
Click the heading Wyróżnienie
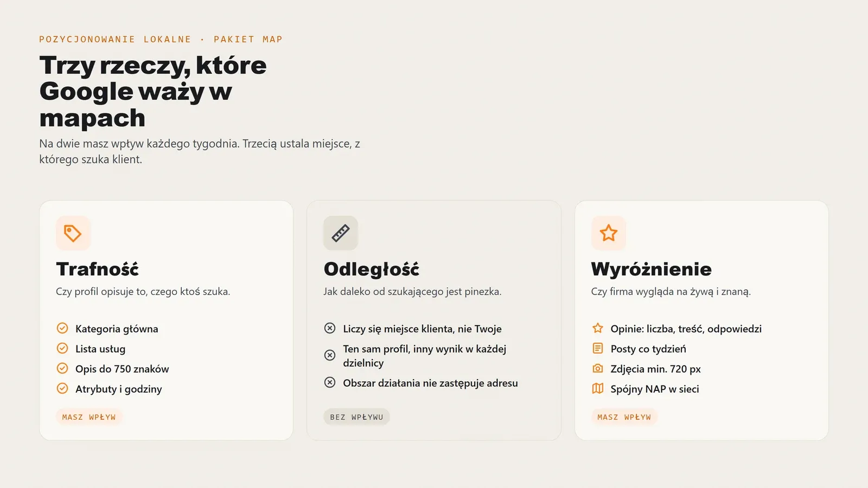[652, 269]
